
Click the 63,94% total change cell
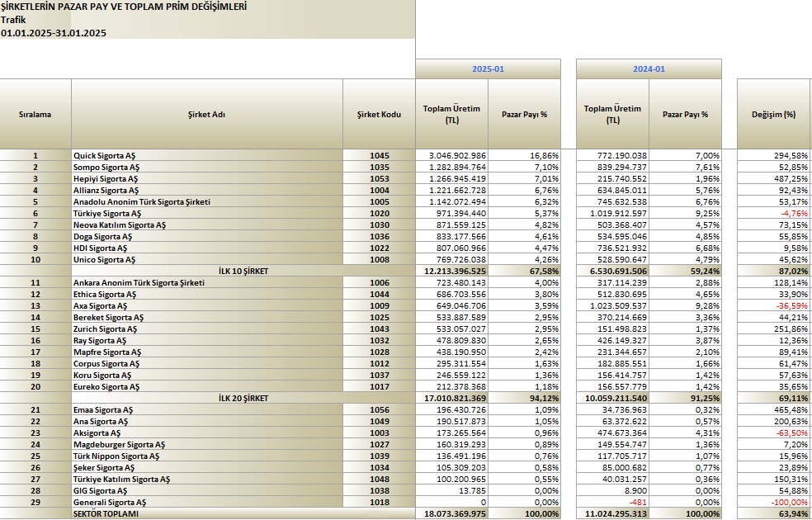774,513
